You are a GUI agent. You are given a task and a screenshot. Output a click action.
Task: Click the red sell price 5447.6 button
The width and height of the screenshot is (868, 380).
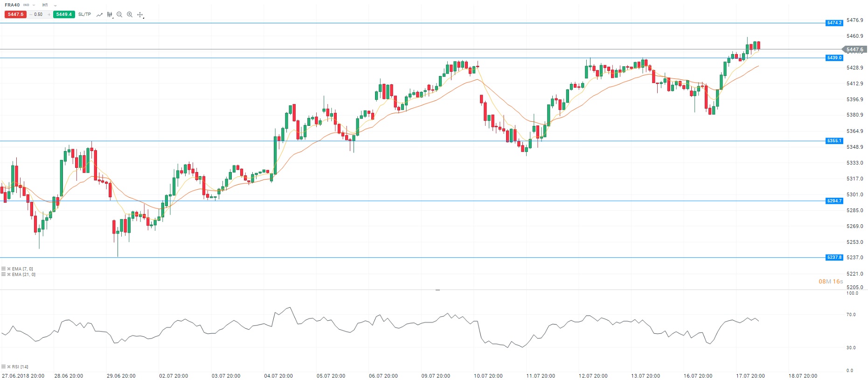coord(15,14)
